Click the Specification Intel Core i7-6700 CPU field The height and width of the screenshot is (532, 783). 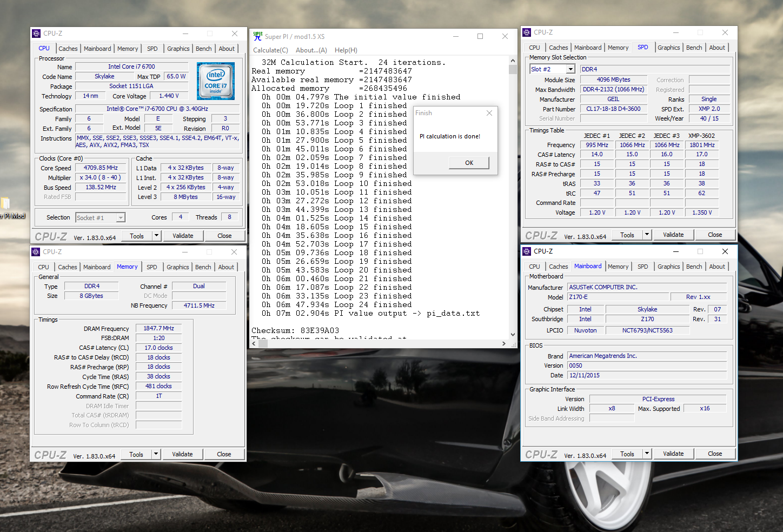tap(157, 109)
